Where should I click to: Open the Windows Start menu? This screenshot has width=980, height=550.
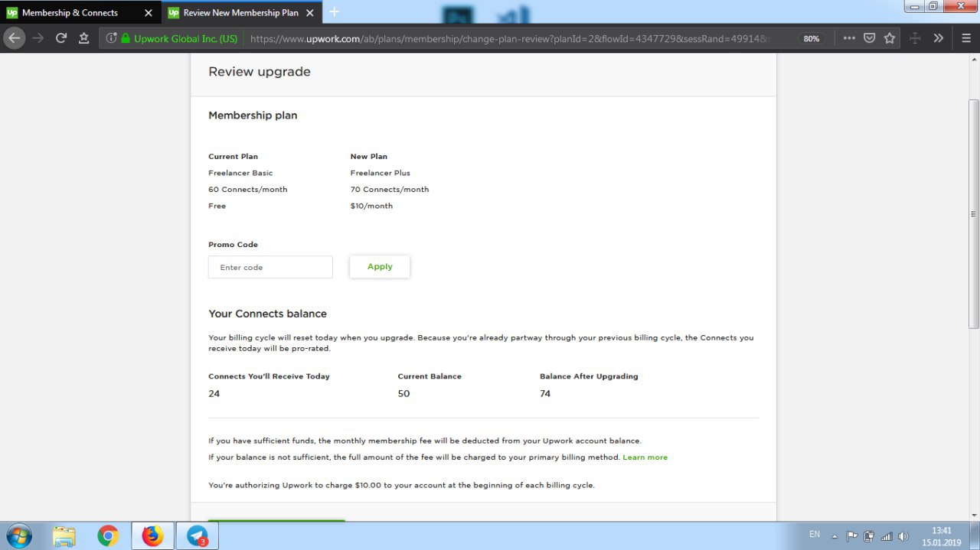(18, 536)
